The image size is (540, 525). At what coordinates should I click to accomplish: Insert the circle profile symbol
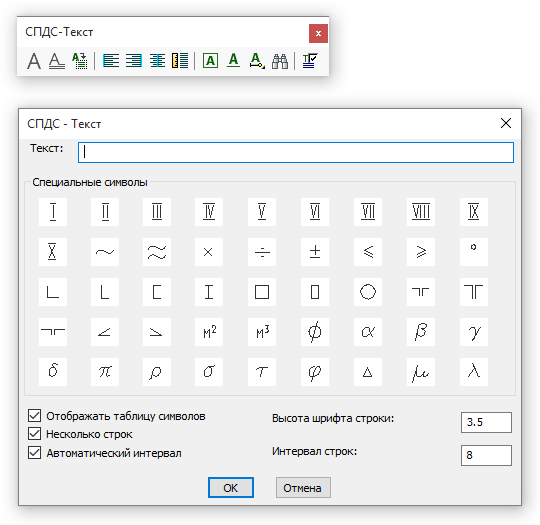click(368, 292)
